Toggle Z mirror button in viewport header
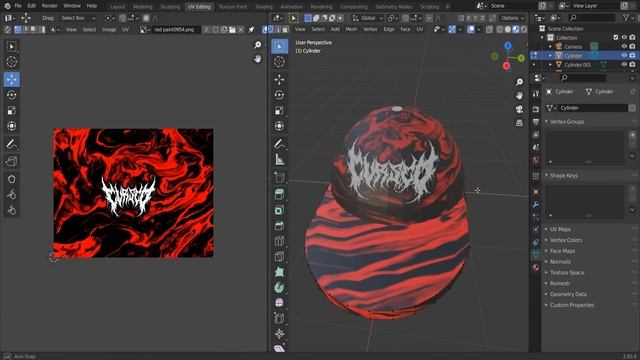The image size is (640, 360). pyautogui.click(x=482, y=18)
